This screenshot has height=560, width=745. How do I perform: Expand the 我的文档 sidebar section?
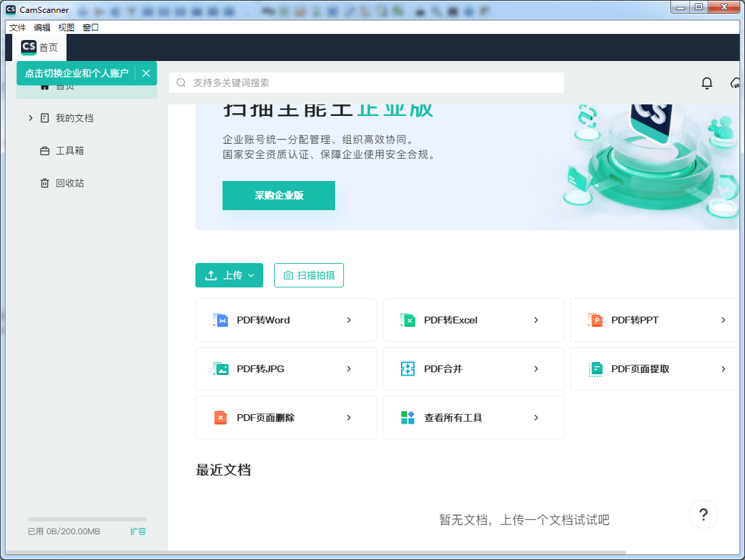click(x=30, y=117)
